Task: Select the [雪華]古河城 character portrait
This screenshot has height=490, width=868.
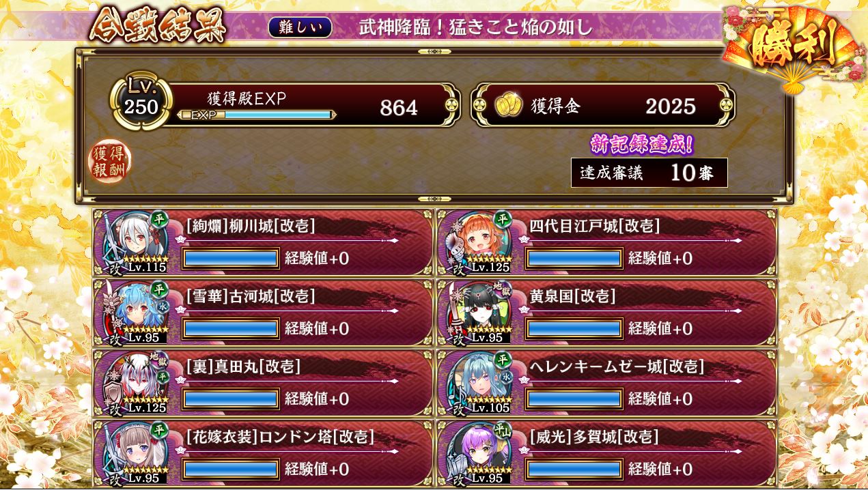Action: click(x=135, y=312)
